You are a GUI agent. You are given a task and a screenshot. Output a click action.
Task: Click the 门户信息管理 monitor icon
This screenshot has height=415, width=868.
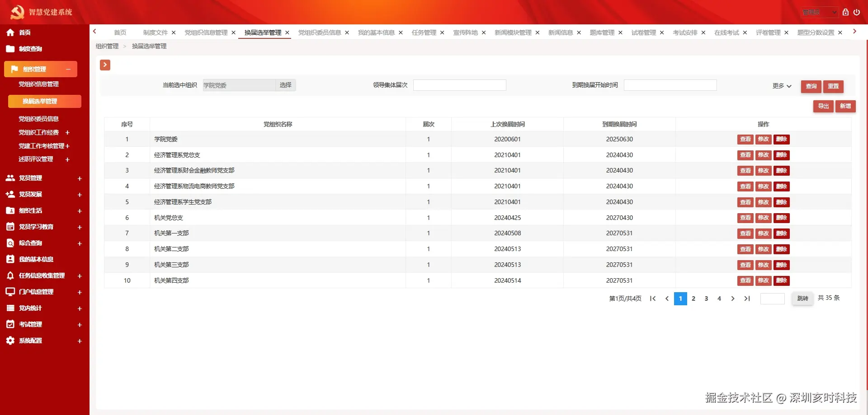[10, 292]
